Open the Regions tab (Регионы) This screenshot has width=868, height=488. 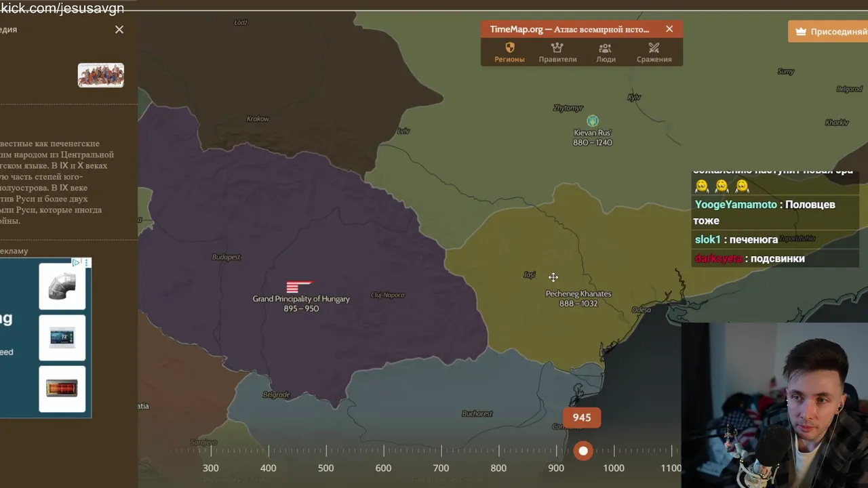[509, 52]
